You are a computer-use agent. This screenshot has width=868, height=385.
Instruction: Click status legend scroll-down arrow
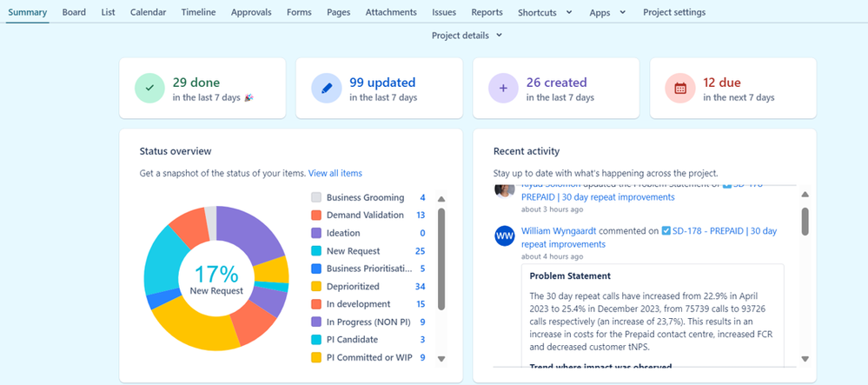pyautogui.click(x=441, y=359)
